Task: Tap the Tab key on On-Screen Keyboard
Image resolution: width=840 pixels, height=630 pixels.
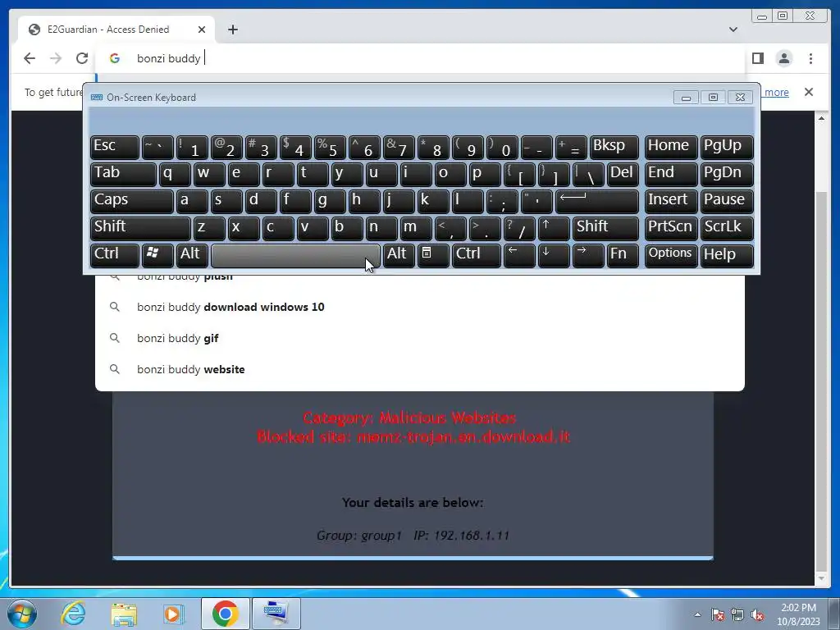Action: (123, 174)
